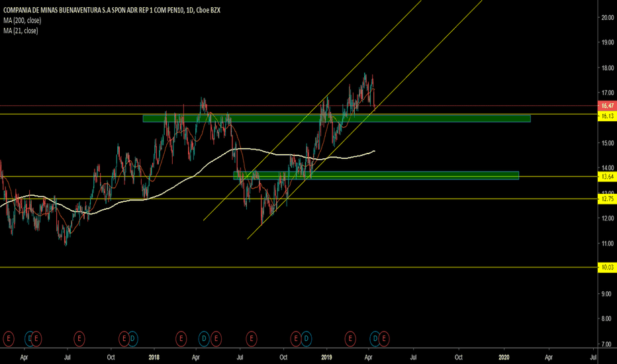Open the earnings marker just after Jul 2018
Image resolution: width=617 pixels, height=364 pixels.
tap(252, 338)
